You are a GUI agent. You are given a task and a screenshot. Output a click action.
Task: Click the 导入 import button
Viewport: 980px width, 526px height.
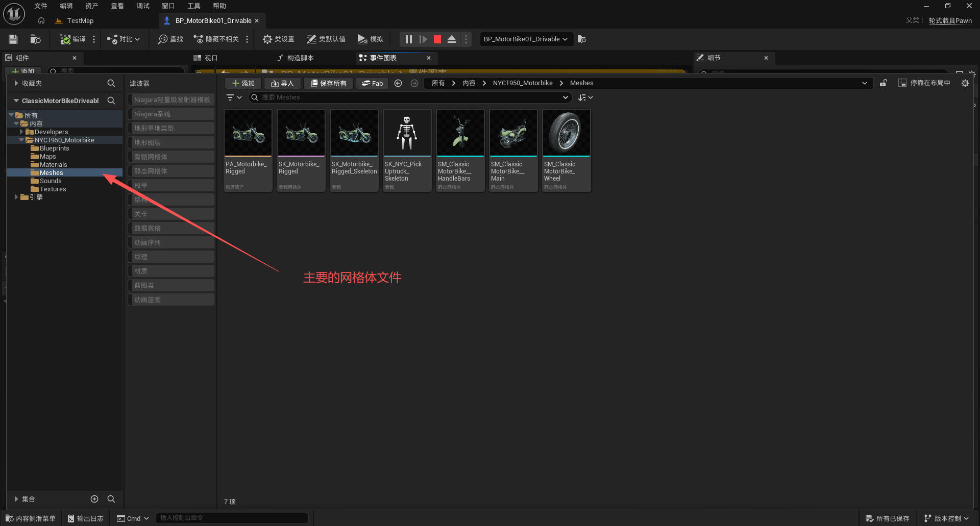283,83
